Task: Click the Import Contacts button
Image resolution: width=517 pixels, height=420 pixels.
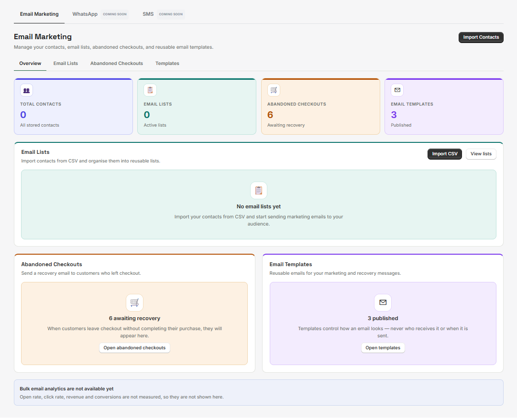Action: pos(481,38)
